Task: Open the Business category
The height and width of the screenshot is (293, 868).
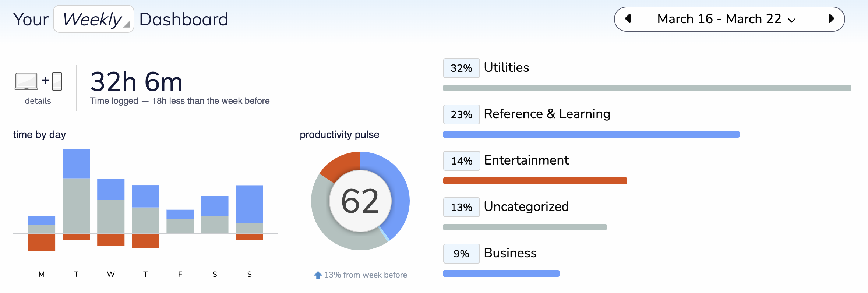Action: (510, 253)
